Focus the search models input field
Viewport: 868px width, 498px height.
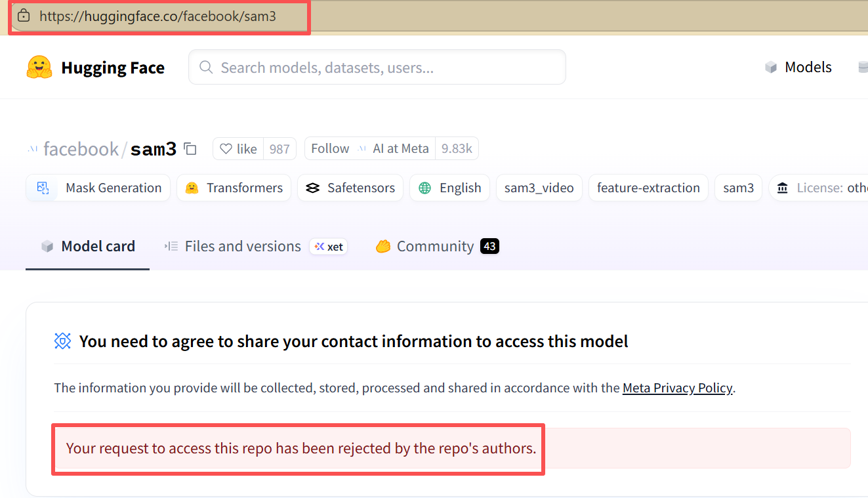pyautogui.click(x=377, y=68)
